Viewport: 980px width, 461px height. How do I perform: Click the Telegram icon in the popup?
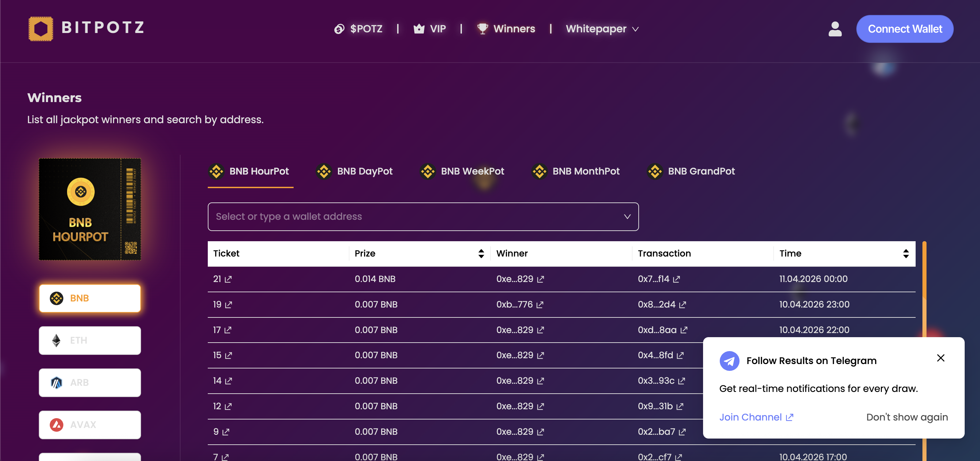click(729, 361)
